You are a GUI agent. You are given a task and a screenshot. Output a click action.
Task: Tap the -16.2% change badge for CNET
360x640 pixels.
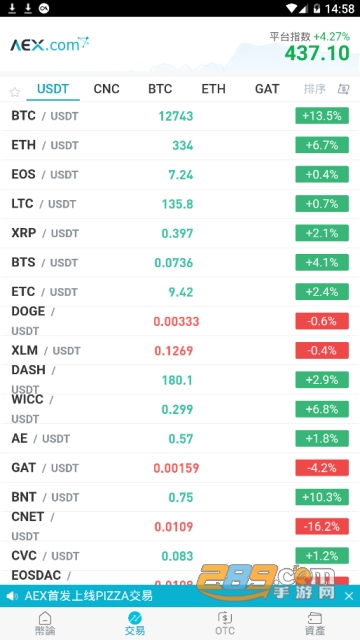pyautogui.click(x=322, y=527)
